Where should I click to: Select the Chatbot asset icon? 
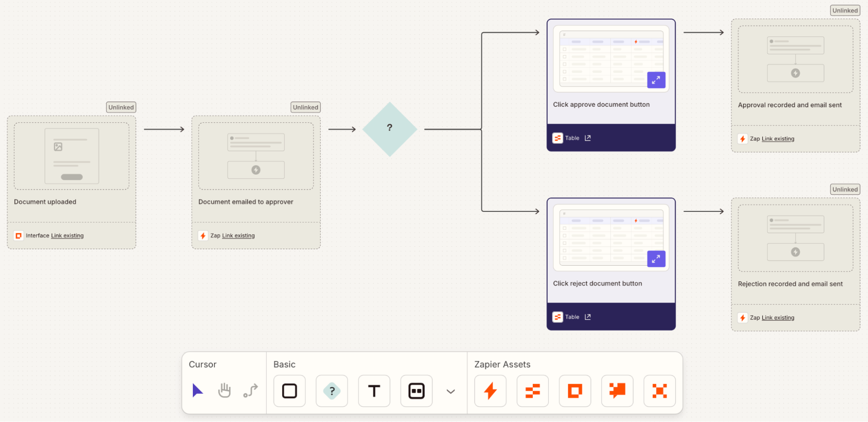pyautogui.click(x=617, y=390)
